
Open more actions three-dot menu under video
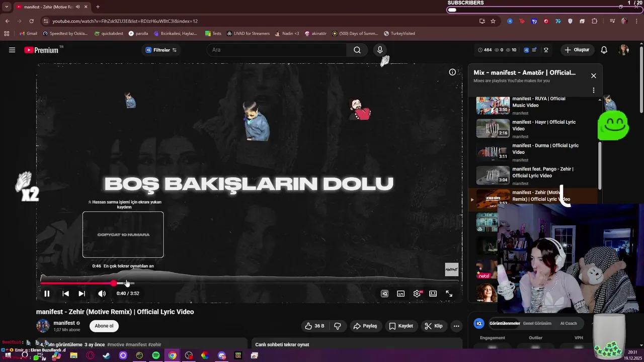point(456,326)
